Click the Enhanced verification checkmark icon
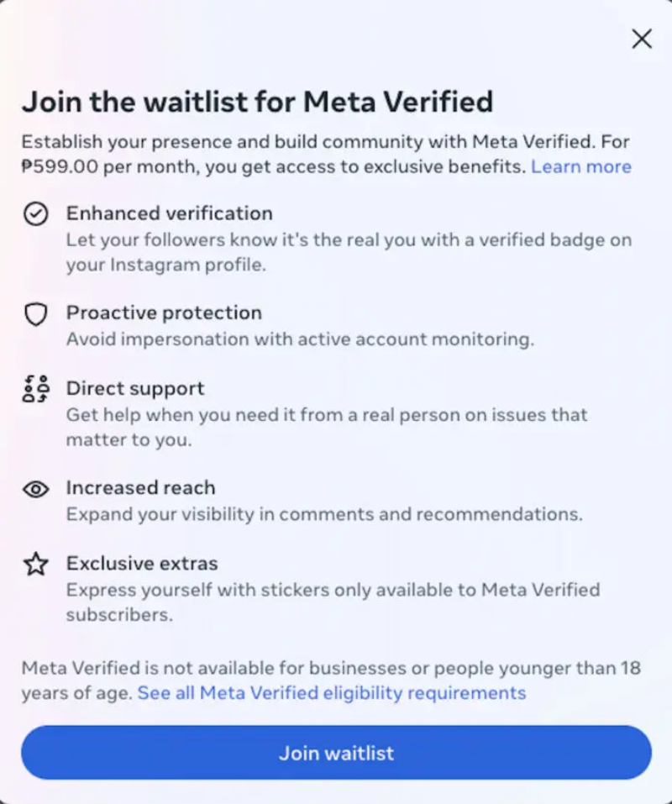The height and width of the screenshot is (804, 672). click(x=35, y=214)
